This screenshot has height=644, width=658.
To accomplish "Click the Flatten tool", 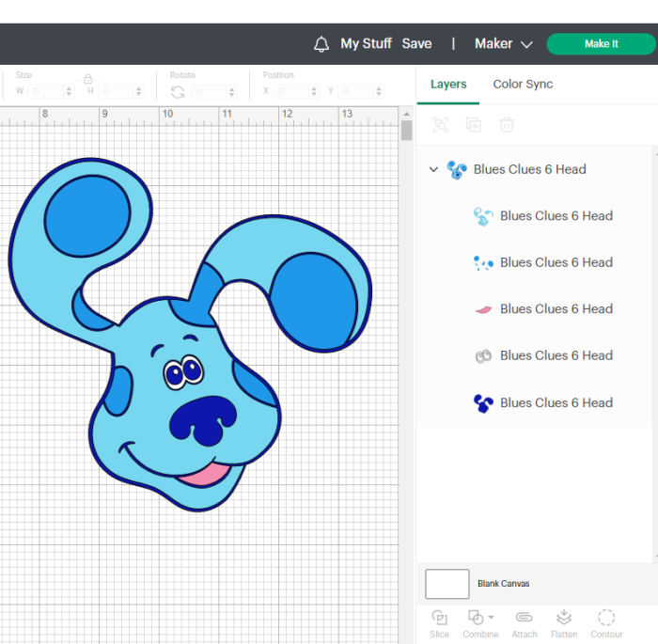I will [x=564, y=624].
